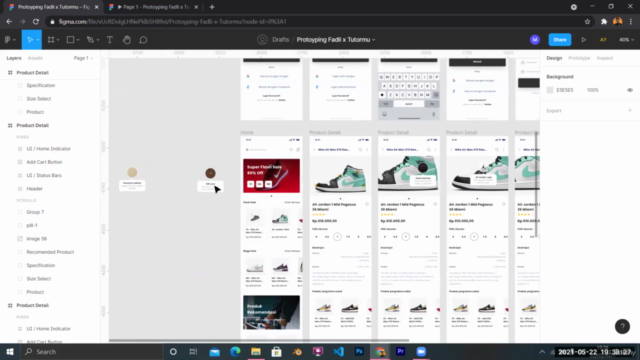
Task: Open Photoshop from taskbar
Action: click(x=359, y=351)
